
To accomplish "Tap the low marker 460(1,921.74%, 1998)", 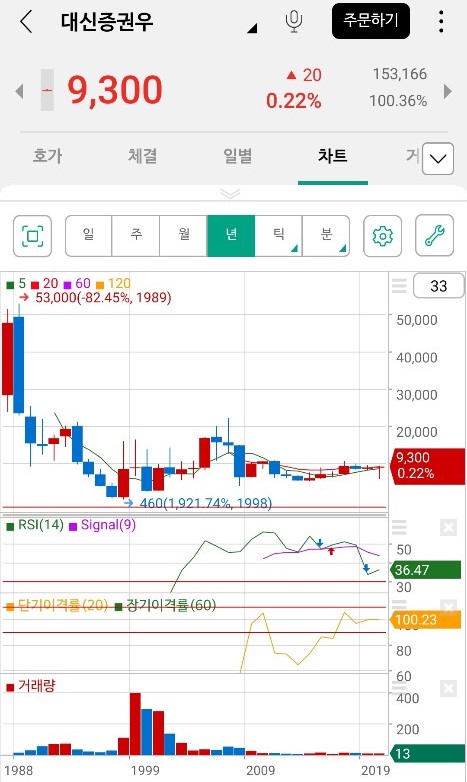I will click(206, 503).
